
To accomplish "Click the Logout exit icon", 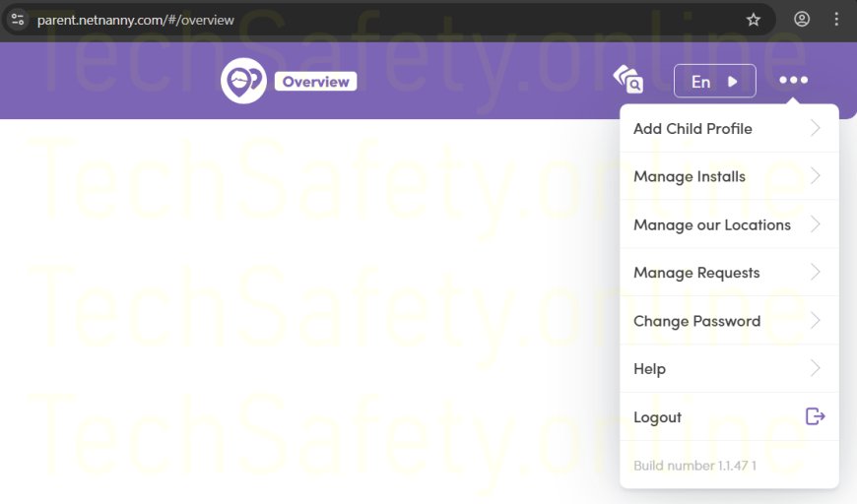I will coord(815,416).
